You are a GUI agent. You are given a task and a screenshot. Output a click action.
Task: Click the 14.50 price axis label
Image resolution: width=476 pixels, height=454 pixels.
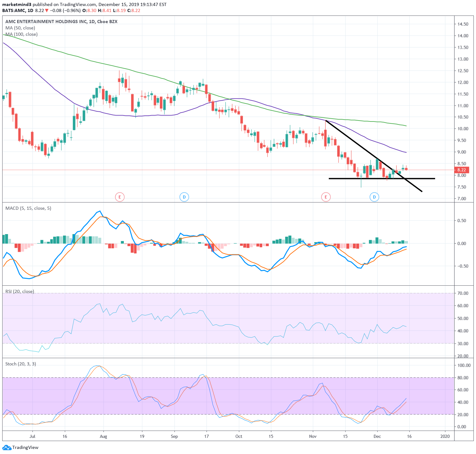pos(463,24)
